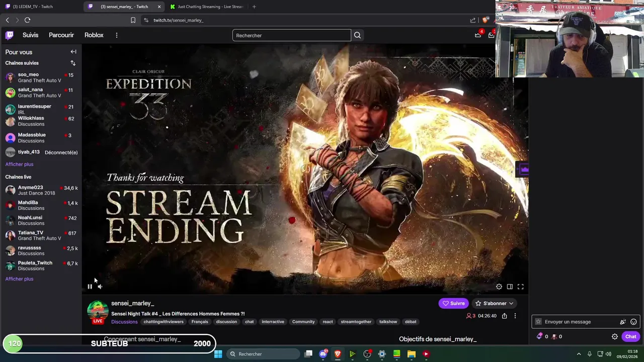Click the browser share icon
644x362 pixels.
(473, 20)
